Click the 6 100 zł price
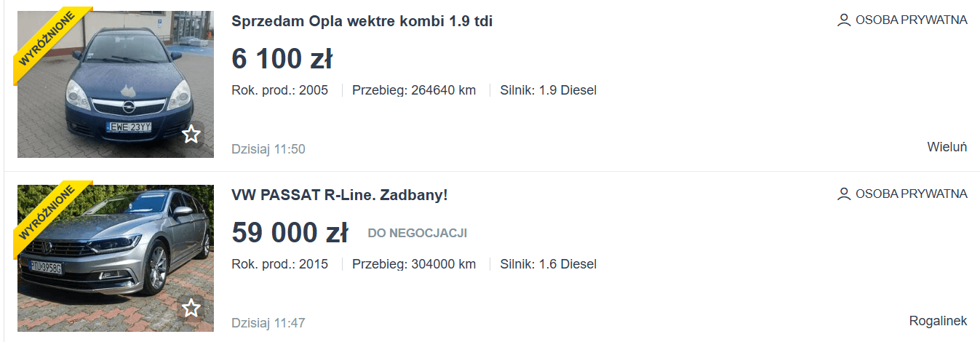The width and height of the screenshot is (980, 342). [282, 59]
